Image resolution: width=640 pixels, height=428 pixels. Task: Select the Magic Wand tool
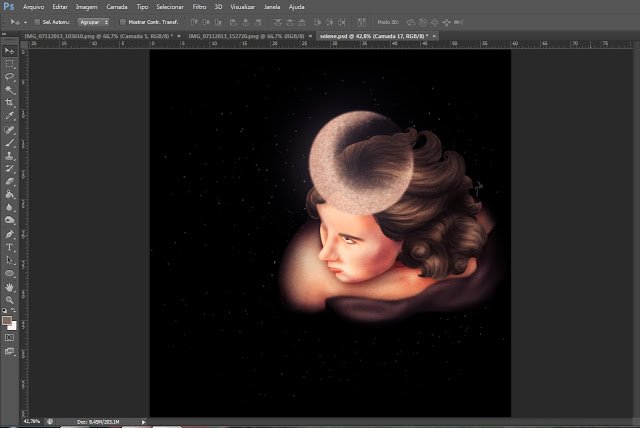click(x=9, y=90)
